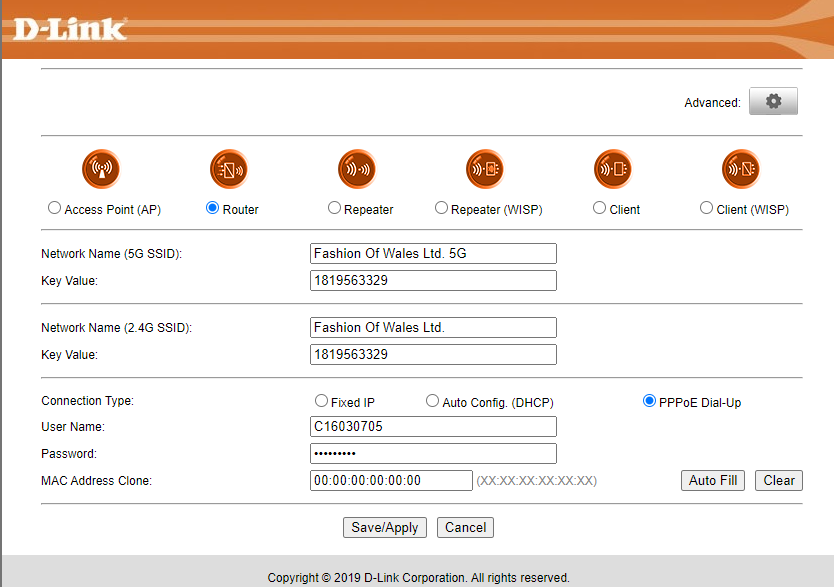The height and width of the screenshot is (587, 834).
Task: Select the Repeater radio option
Action: click(x=335, y=208)
